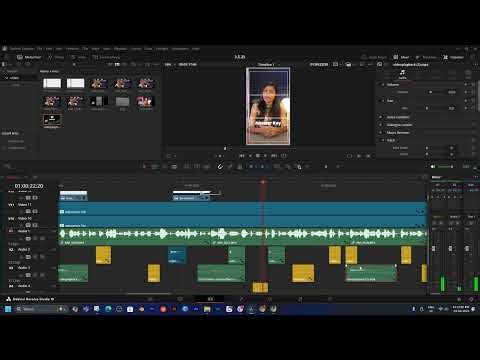Choose the Selection Mode arrow tool
Screen dimensions: 480x360
pos(144,166)
